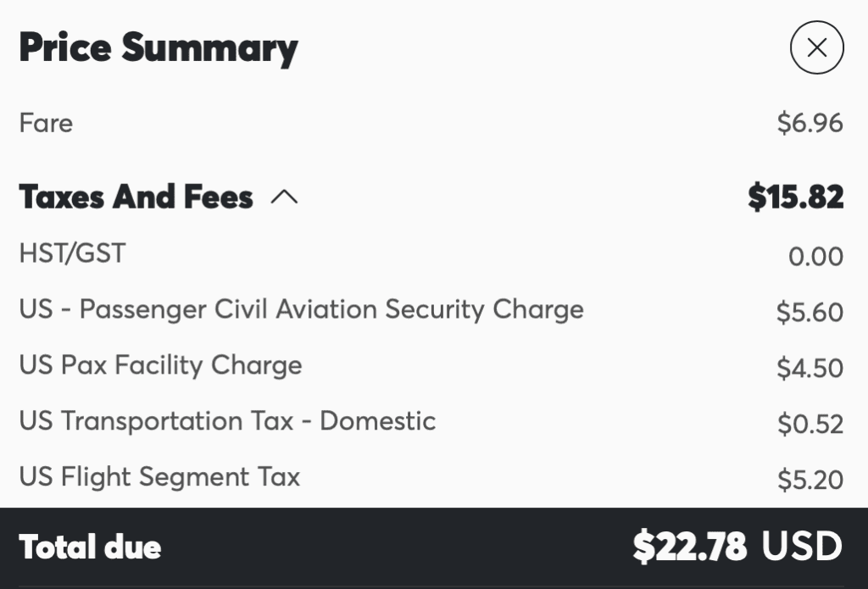This screenshot has height=589, width=868.
Task: Click the Total due label
Action: [90, 547]
